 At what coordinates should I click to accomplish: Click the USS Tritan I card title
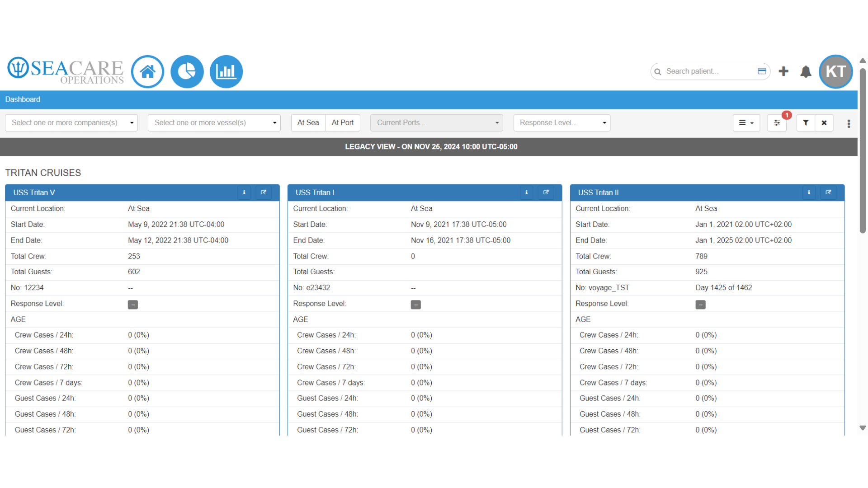tap(315, 192)
